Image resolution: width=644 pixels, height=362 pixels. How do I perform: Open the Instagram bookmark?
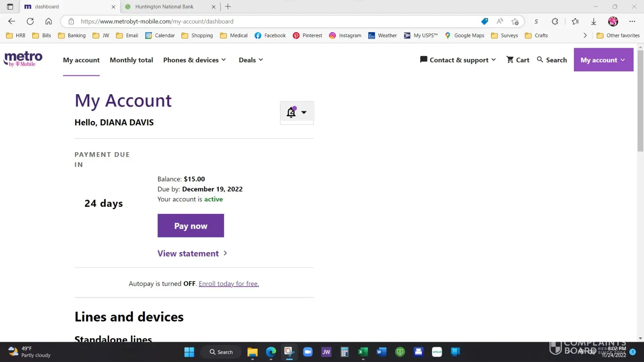(345, 35)
